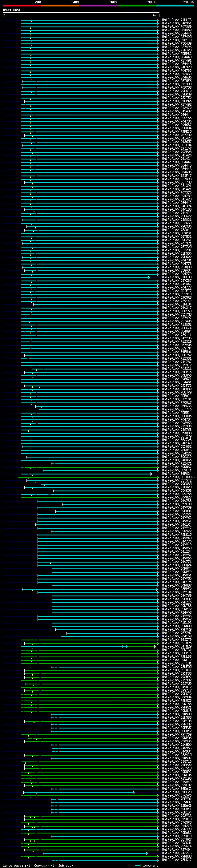197x868 pixels.
Task: Click the orange ~40% legend color segment
Action: click(60, 6)
